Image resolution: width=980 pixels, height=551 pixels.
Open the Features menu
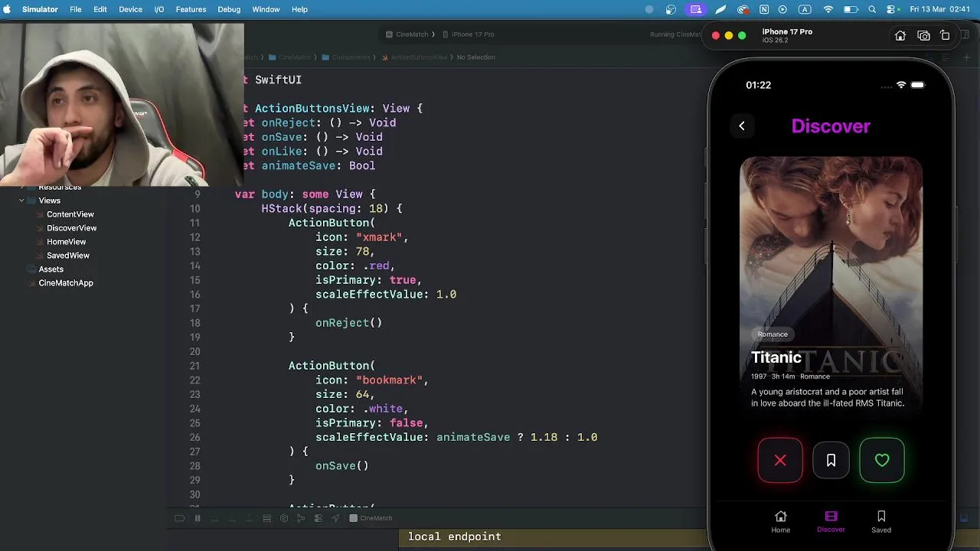[x=191, y=9]
